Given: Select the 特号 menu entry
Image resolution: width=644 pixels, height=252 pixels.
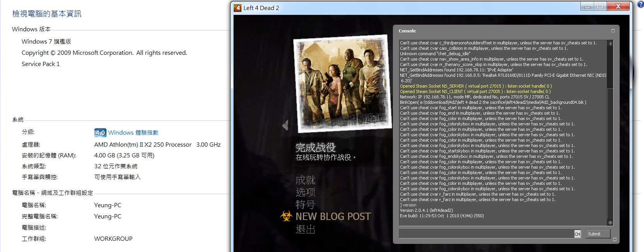Looking at the screenshot, I should 305,205.
